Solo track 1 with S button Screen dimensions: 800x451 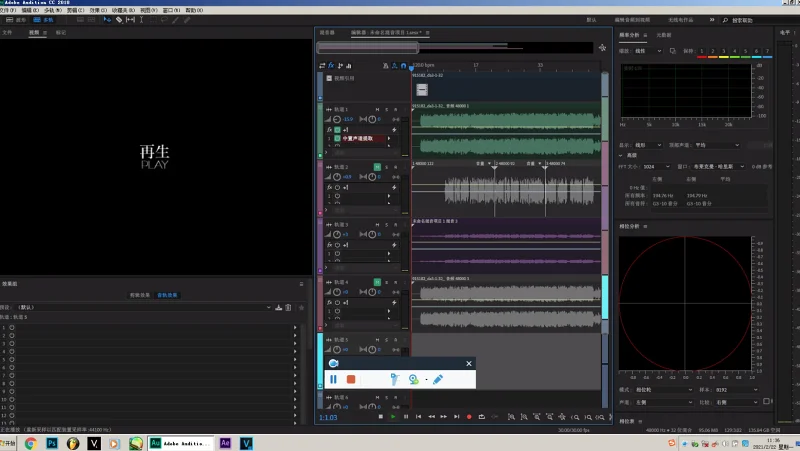(x=386, y=110)
